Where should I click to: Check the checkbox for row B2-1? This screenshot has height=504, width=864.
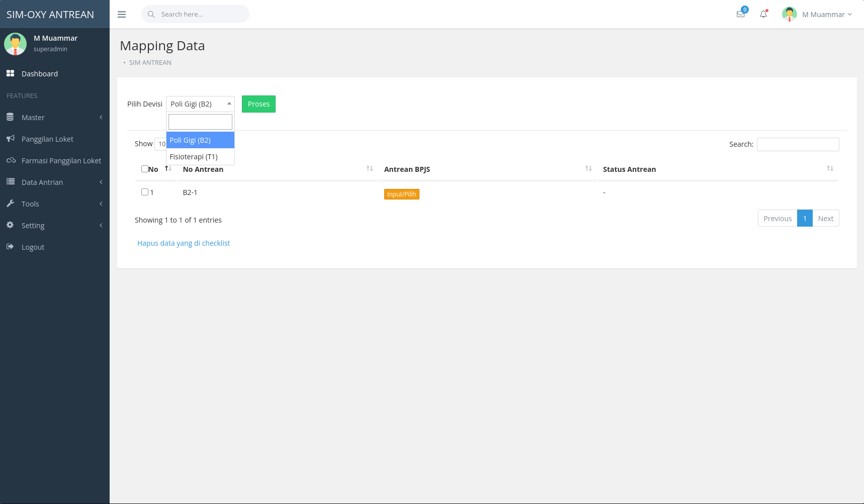pyautogui.click(x=145, y=192)
